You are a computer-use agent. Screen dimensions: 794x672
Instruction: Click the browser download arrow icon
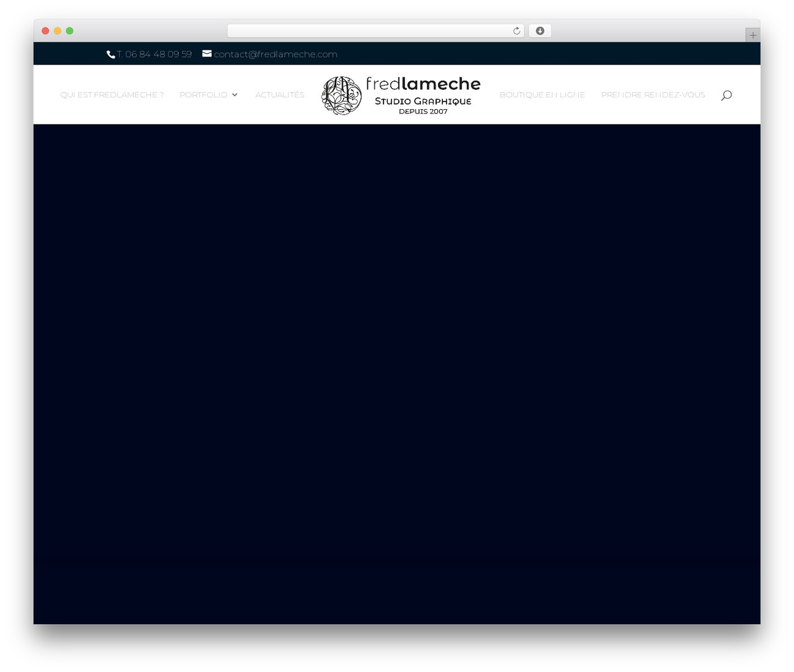pos(540,31)
